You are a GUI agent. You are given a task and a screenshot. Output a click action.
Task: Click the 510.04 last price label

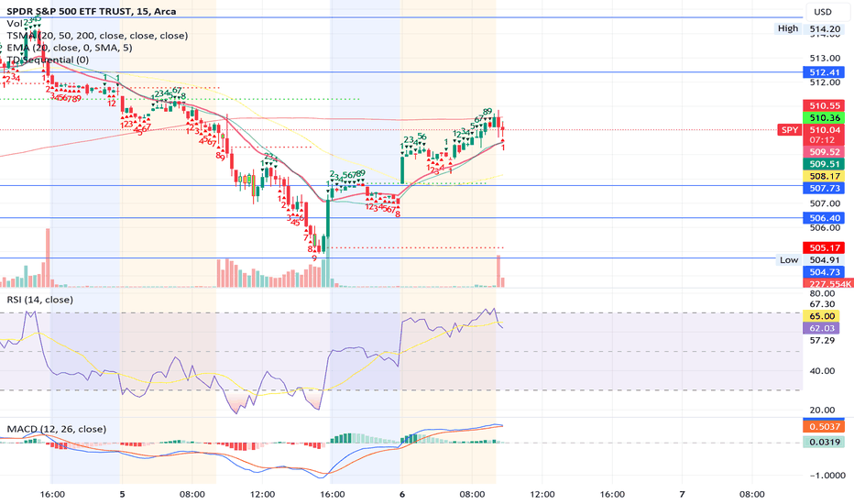tap(824, 130)
